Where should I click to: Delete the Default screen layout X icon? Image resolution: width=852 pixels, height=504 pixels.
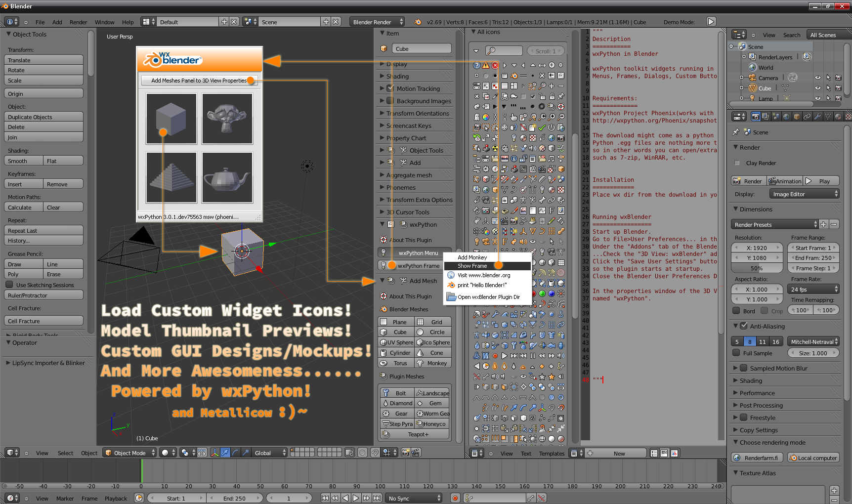pyautogui.click(x=234, y=22)
